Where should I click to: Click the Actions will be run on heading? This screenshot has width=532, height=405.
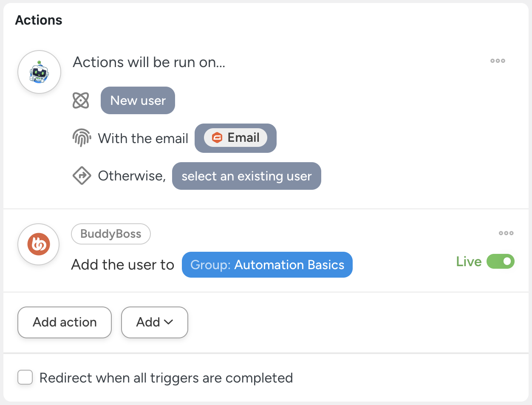pos(149,62)
